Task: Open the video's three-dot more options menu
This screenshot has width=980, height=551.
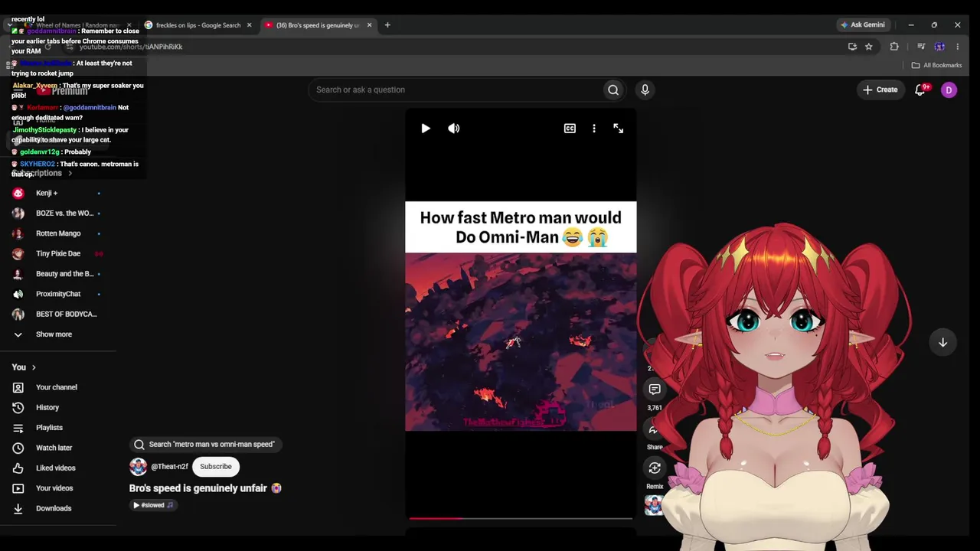Action: coord(594,129)
